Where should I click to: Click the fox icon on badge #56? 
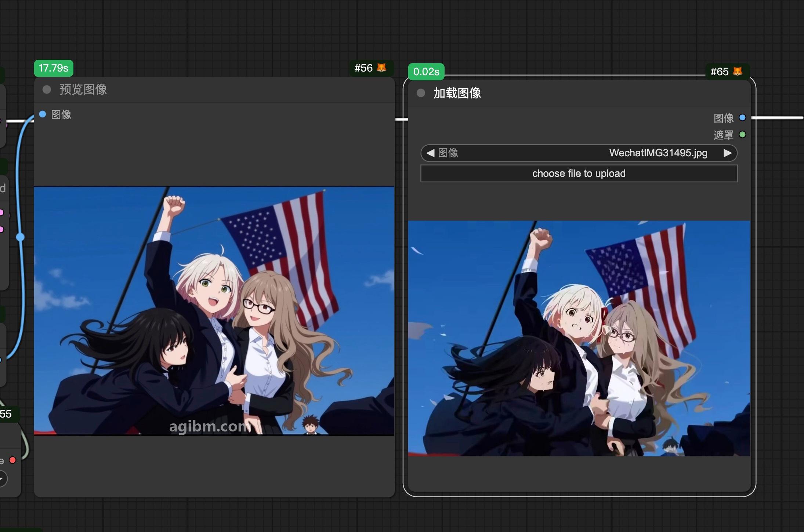(x=381, y=68)
